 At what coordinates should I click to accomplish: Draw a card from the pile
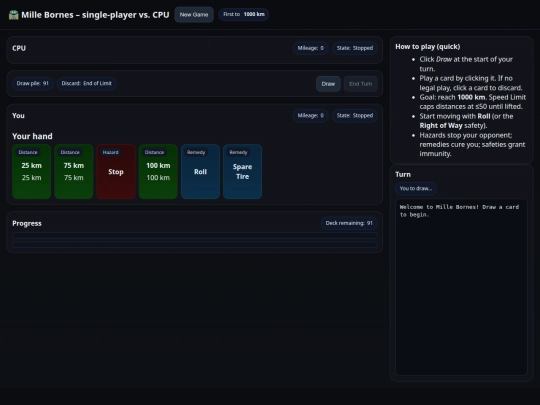coord(328,84)
